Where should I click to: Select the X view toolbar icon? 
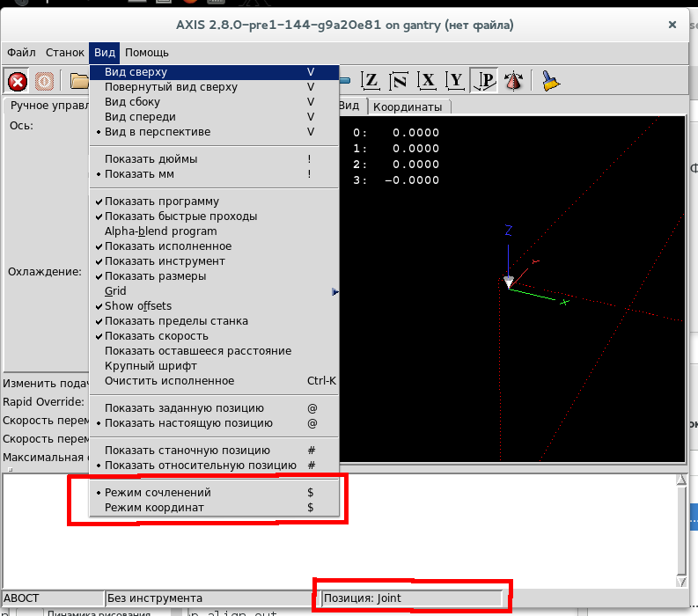point(427,81)
